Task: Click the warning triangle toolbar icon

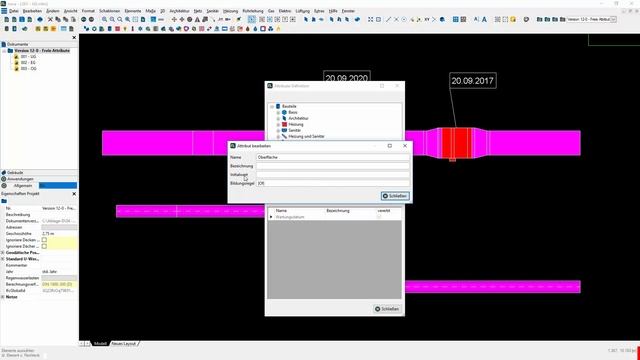Action: point(197,19)
